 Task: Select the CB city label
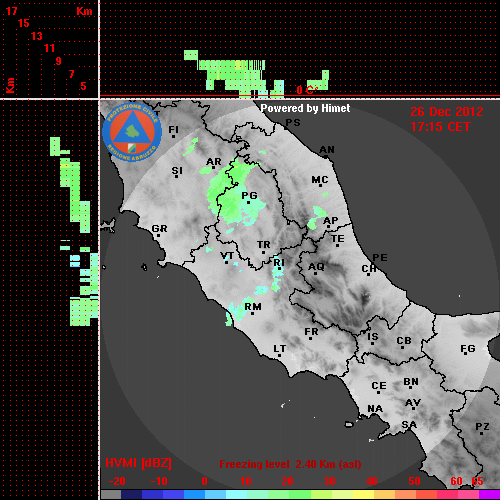point(404,341)
